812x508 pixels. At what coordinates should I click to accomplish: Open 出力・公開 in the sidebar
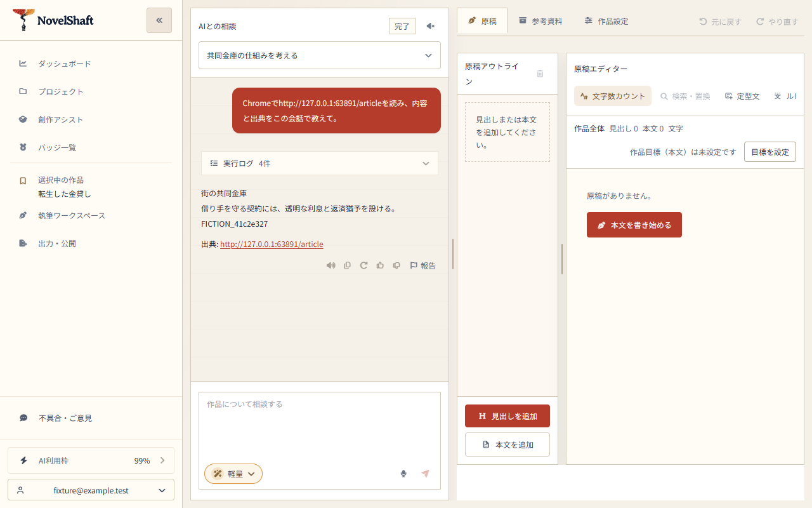(91, 243)
